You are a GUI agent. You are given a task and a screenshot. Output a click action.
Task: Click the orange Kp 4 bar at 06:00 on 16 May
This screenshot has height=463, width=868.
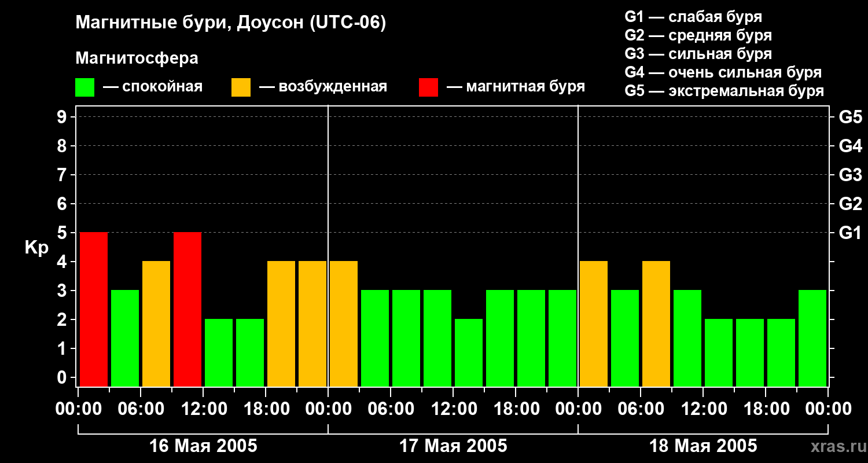(x=156, y=324)
